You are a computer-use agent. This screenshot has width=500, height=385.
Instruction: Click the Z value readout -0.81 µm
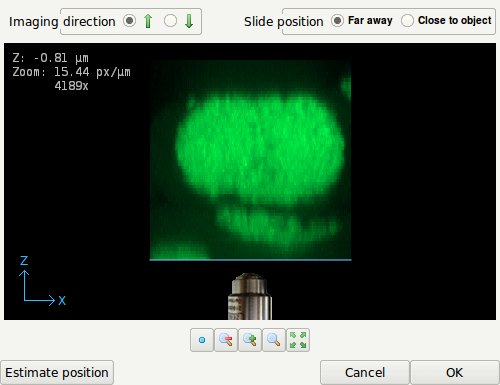pyautogui.click(x=50, y=58)
